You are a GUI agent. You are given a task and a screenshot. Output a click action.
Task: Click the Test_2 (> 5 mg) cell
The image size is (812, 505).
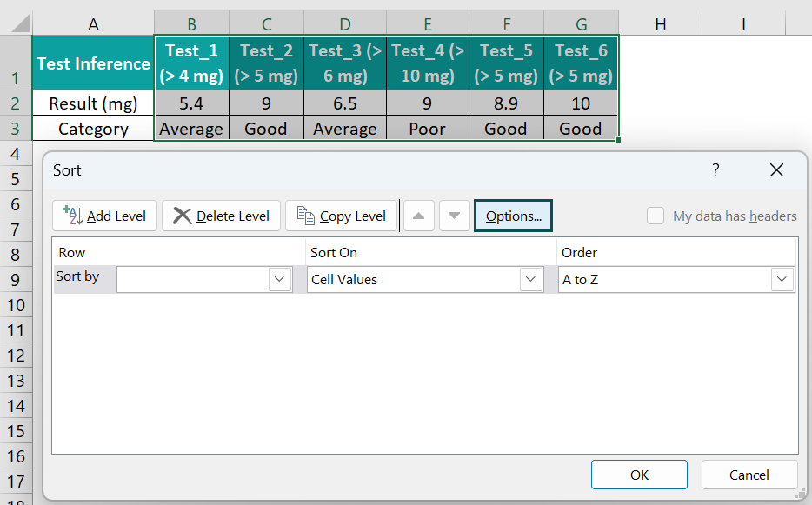(266, 63)
